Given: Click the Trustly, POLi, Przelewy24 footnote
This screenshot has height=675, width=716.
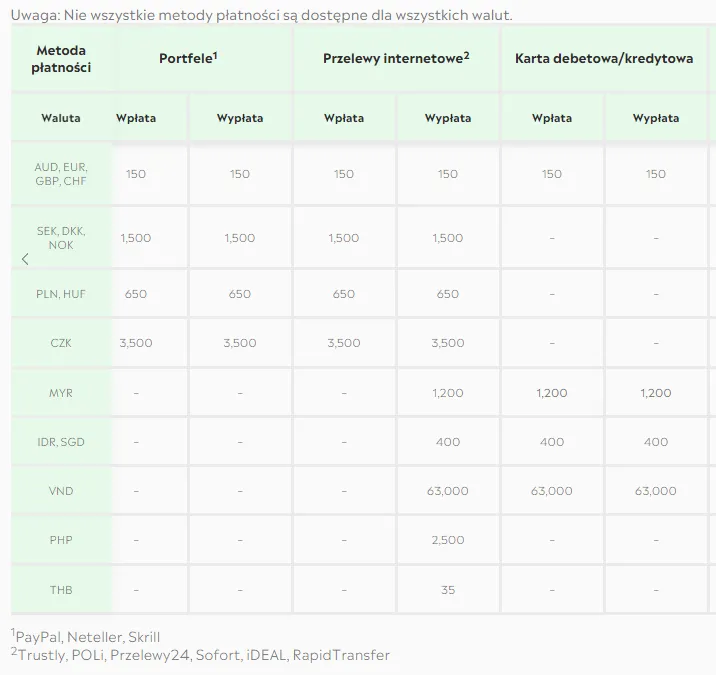Looking at the screenshot, I should 200,654.
